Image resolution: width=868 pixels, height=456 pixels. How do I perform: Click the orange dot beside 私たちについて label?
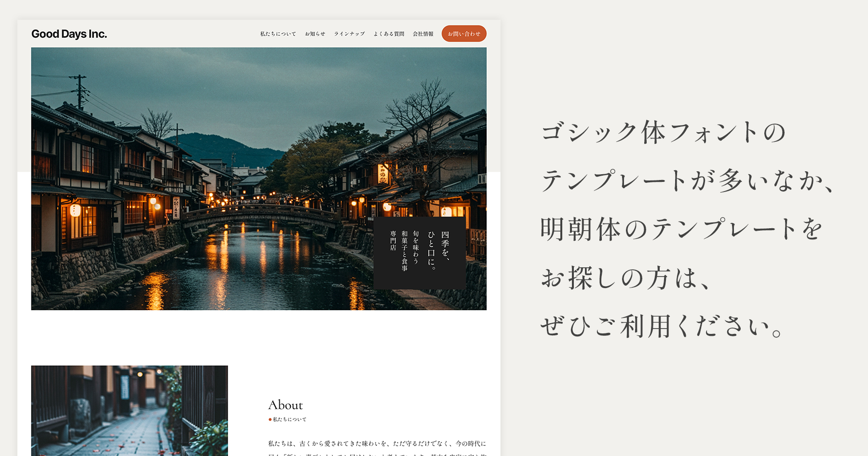(x=270, y=420)
